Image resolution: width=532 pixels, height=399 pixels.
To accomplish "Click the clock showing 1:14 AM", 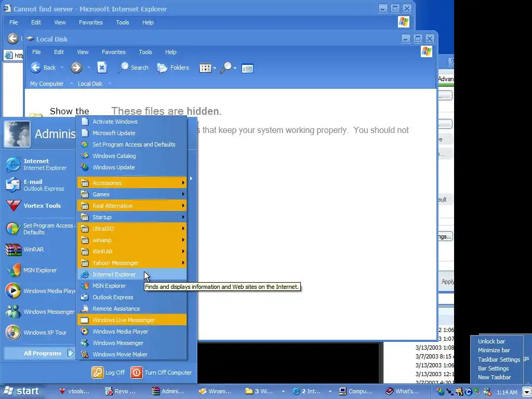I will tap(507, 392).
